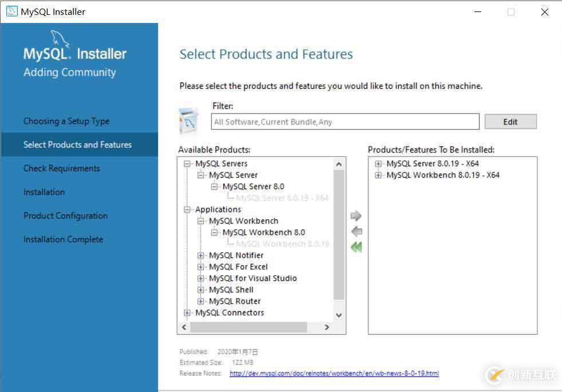The image size is (562, 392).
Task: Click the add-to-install right arrow icon
Action: tap(356, 215)
